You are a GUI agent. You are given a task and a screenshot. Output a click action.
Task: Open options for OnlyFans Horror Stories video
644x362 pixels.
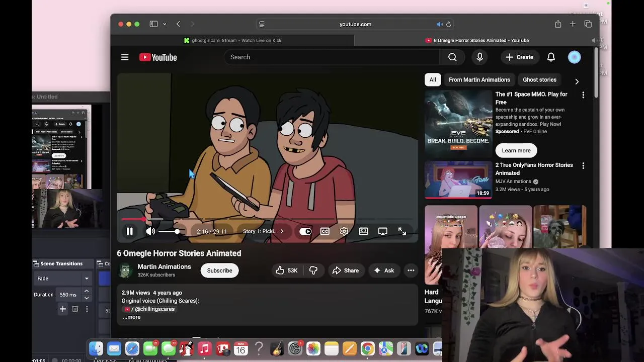click(583, 165)
